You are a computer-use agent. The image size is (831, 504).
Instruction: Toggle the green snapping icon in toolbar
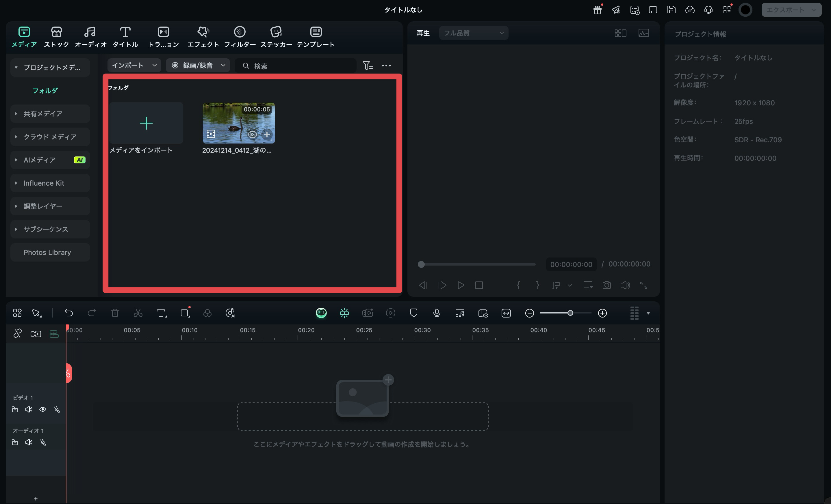click(x=344, y=313)
